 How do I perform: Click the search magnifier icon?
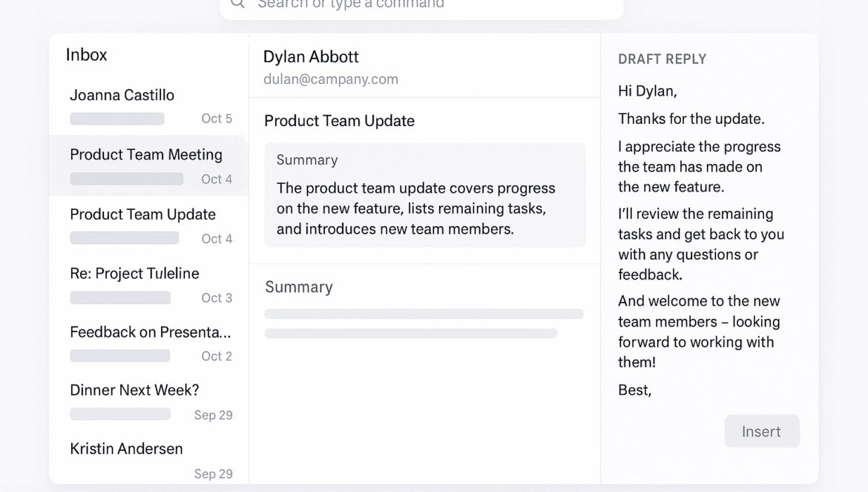pyautogui.click(x=237, y=4)
